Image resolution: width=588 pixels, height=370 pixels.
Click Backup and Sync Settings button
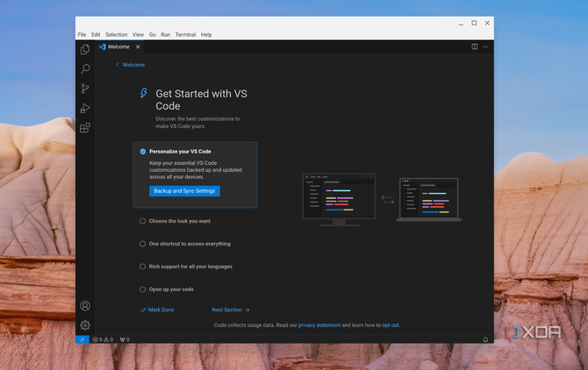pos(184,191)
